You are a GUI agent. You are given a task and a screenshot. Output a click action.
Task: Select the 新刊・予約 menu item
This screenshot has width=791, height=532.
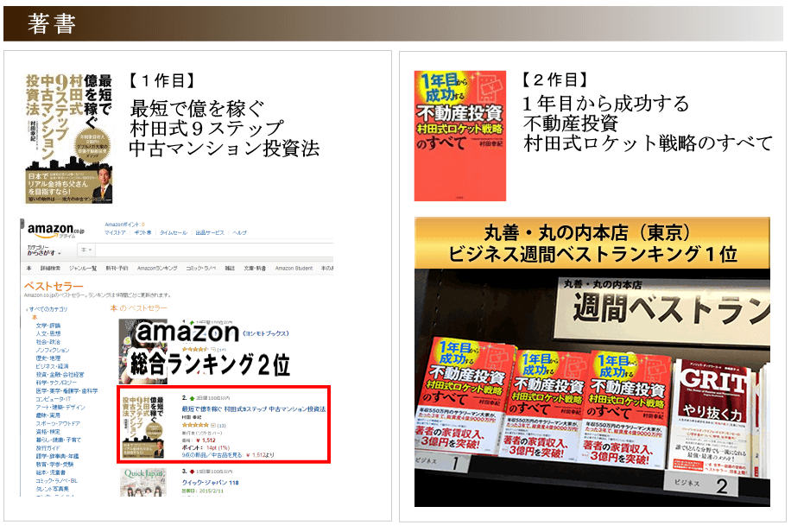pos(117,268)
